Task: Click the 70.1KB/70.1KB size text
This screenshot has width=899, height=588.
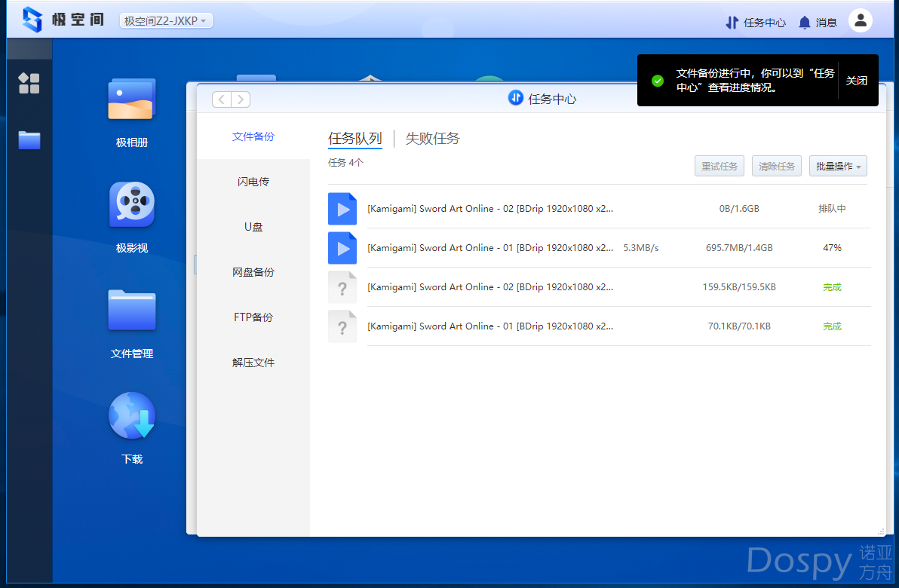Action: [739, 326]
